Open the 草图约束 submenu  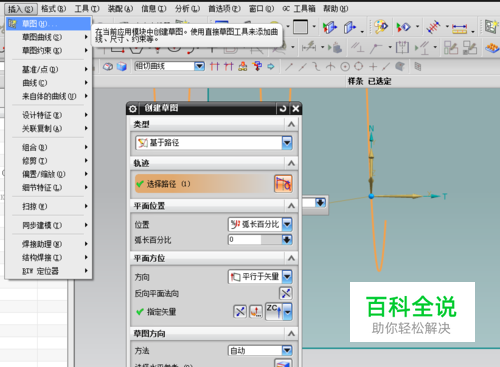49,50
